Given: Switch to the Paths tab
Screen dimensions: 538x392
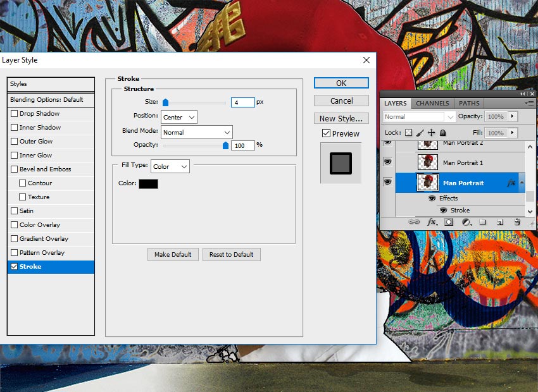Looking at the screenshot, I should 468,103.
